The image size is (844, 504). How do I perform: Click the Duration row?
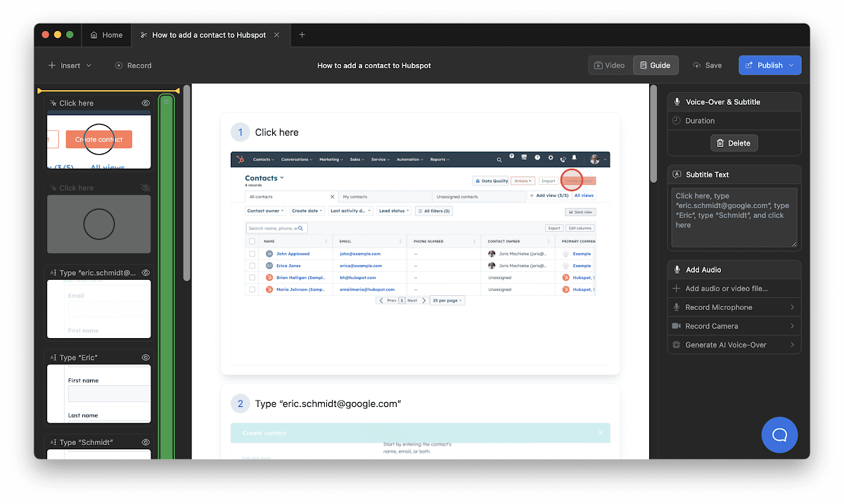(734, 121)
